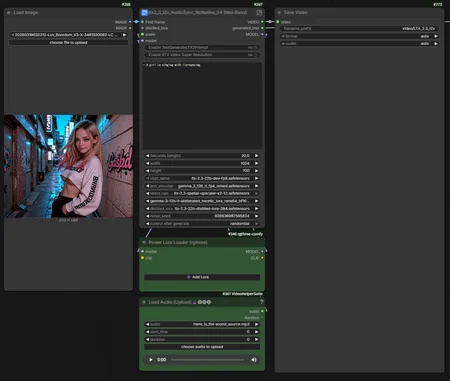Click the collapse dot on Power Lora Loader node
This screenshot has width=450, height=381.
(x=144, y=242)
